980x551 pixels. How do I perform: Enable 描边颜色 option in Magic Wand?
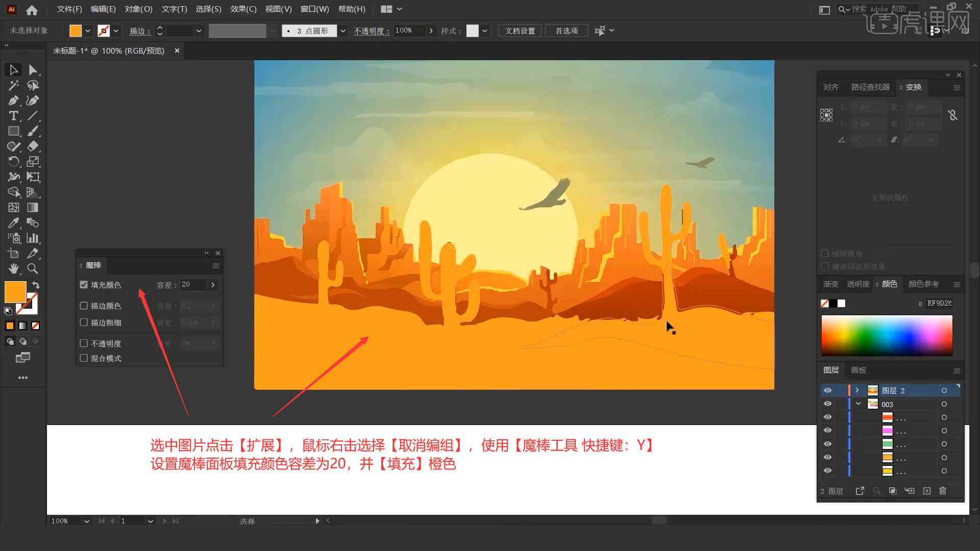[84, 306]
